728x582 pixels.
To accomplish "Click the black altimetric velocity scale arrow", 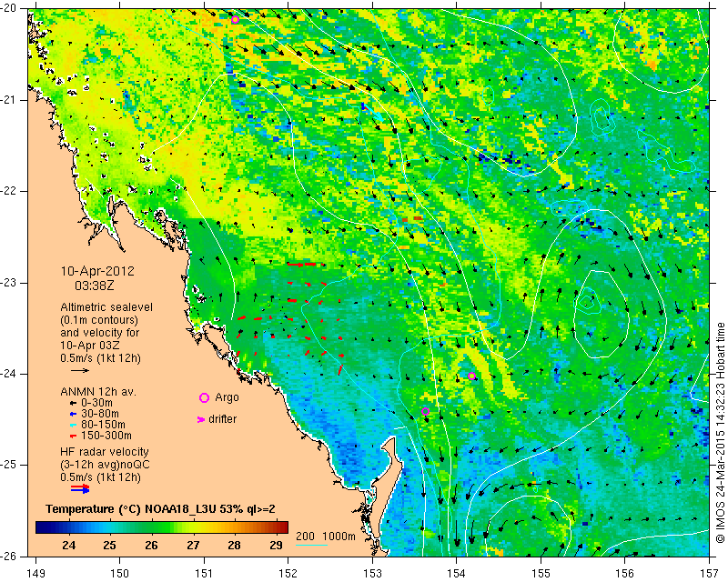I will click(80, 371).
